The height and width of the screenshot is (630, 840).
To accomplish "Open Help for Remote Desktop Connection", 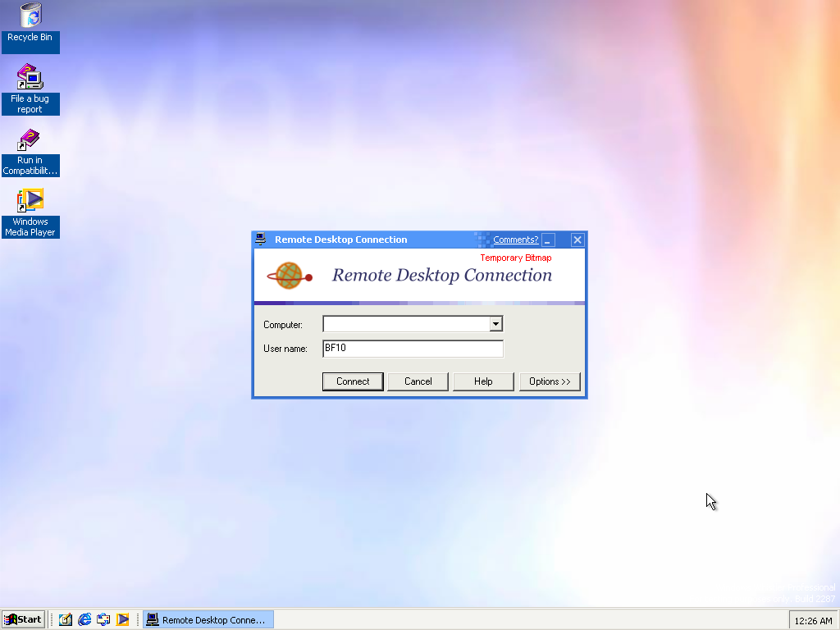I will pos(483,381).
